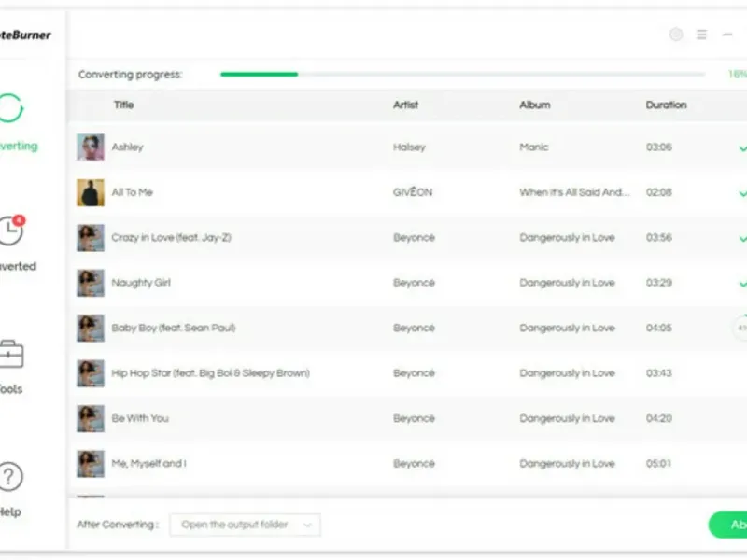This screenshot has width=747, height=560.
Task: Select Crazy in Love (feat. Jay-Z) title
Action: click(x=171, y=238)
